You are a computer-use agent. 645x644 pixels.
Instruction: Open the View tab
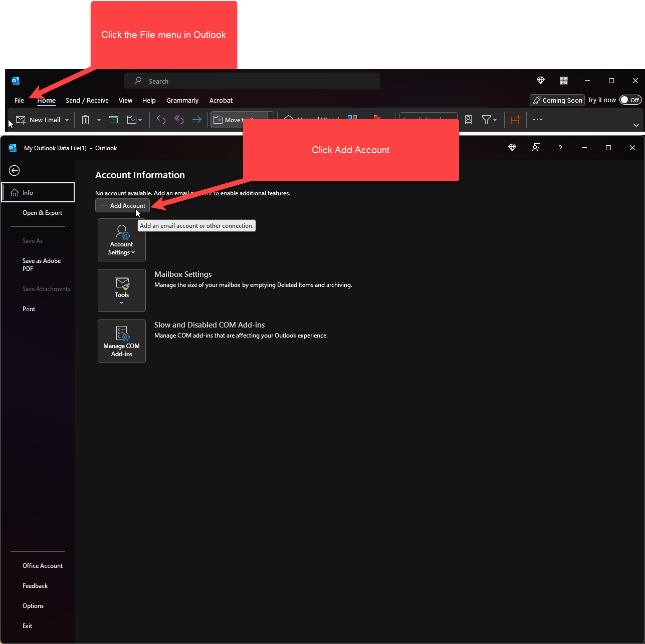click(x=125, y=100)
